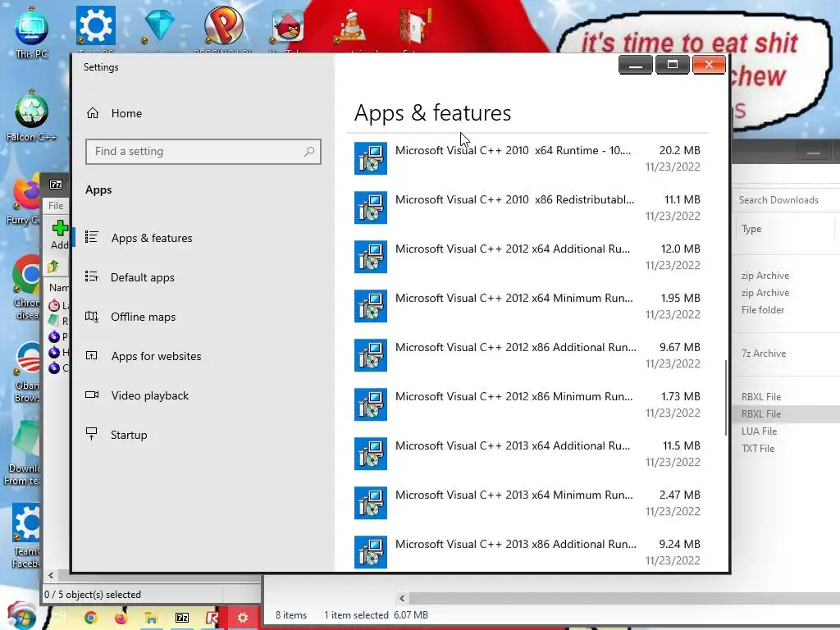Click installer icon of 2012 x64 Additional
The image size is (840, 630).
click(371, 257)
